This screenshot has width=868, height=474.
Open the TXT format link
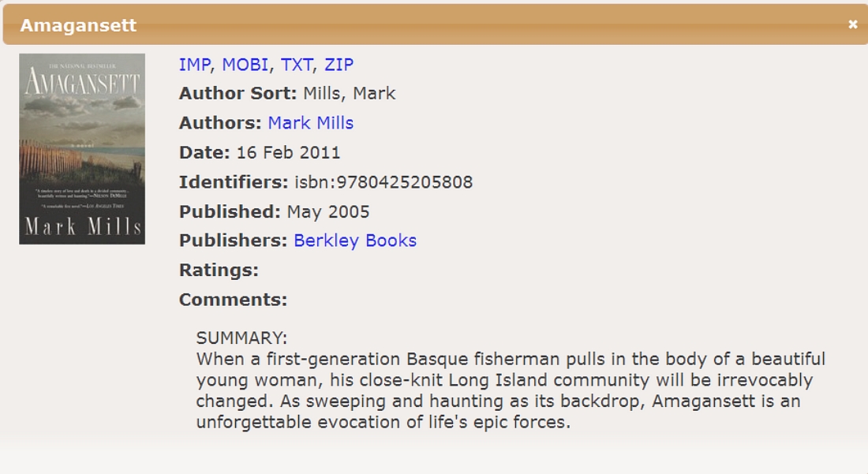[x=297, y=65]
